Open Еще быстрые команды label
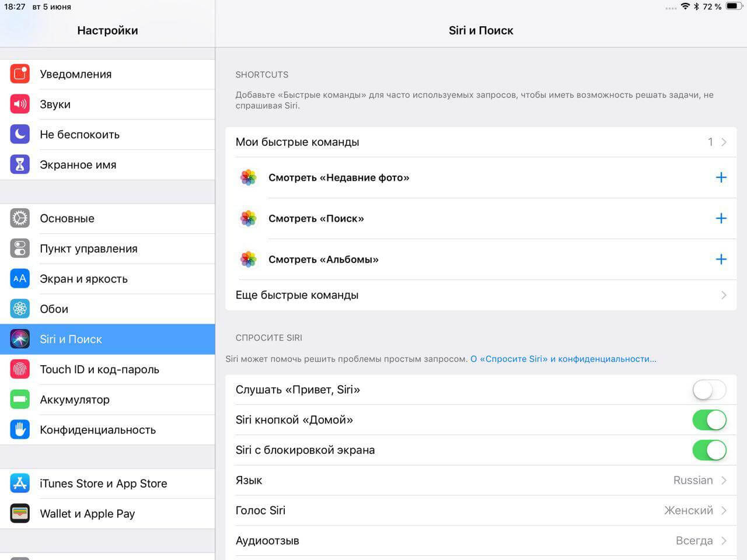Image resolution: width=747 pixels, height=560 pixels. tap(297, 295)
